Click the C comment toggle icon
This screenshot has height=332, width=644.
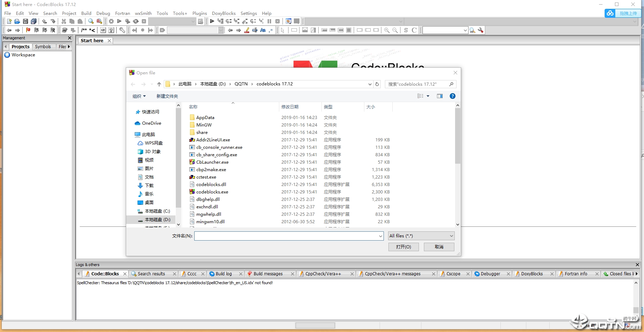click(414, 30)
